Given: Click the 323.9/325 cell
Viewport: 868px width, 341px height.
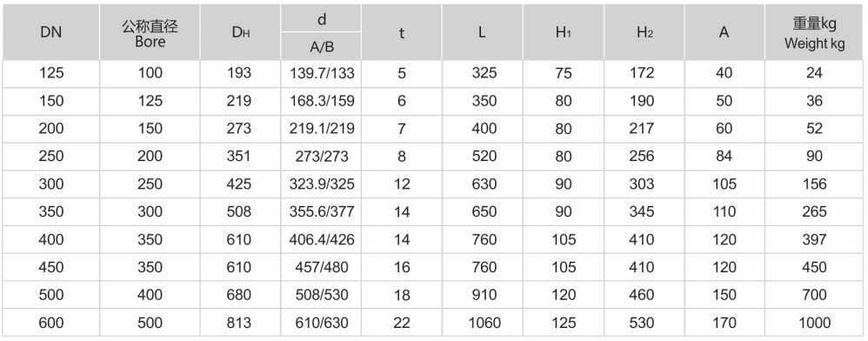Looking at the screenshot, I should 321,184.
